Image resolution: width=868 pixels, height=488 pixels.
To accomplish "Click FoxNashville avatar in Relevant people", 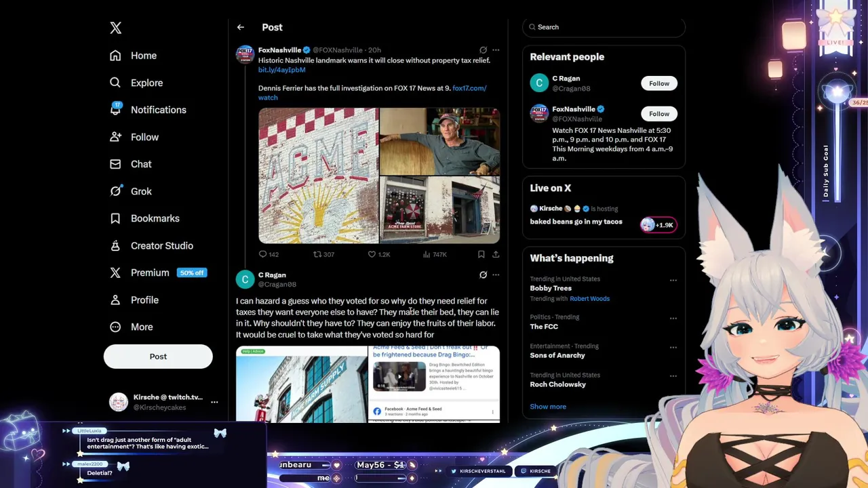I will point(539,113).
